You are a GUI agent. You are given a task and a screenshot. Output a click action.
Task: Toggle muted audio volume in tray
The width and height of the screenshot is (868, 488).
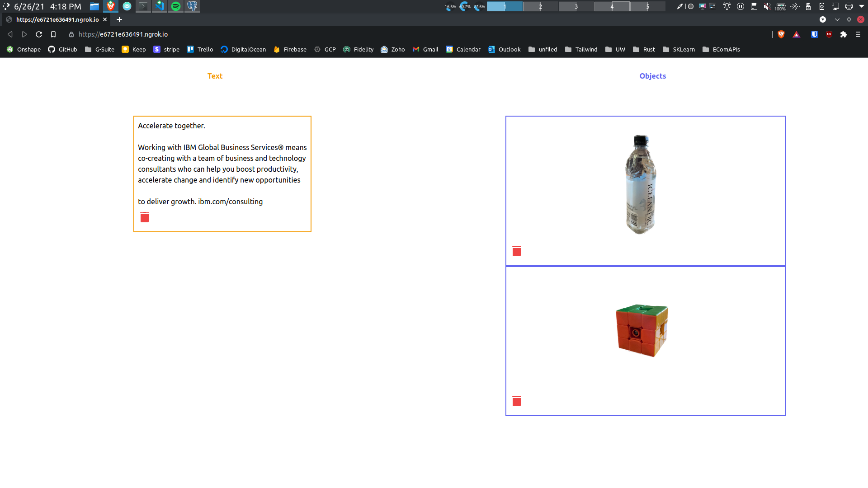click(767, 6)
